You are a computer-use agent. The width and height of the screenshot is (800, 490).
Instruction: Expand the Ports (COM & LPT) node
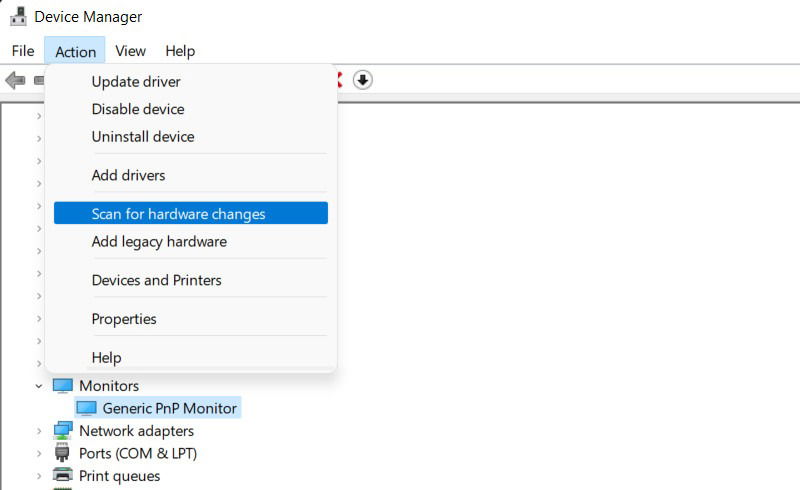click(39, 453)
